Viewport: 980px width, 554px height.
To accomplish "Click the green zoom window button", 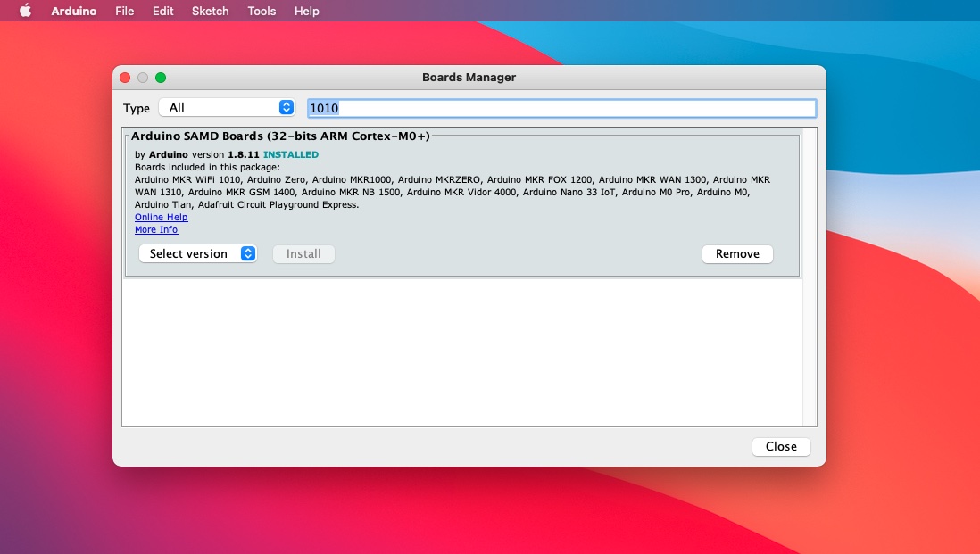I will [161, 78].
